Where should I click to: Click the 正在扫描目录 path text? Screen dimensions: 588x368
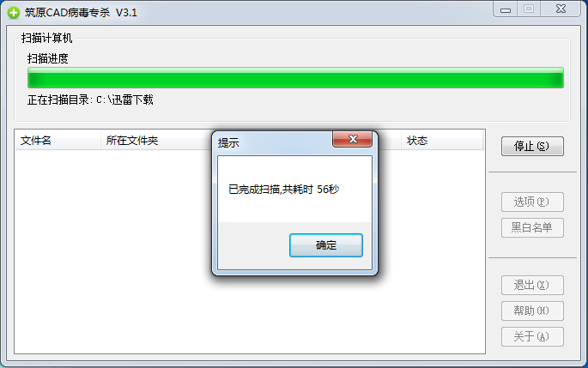(90, 100)
